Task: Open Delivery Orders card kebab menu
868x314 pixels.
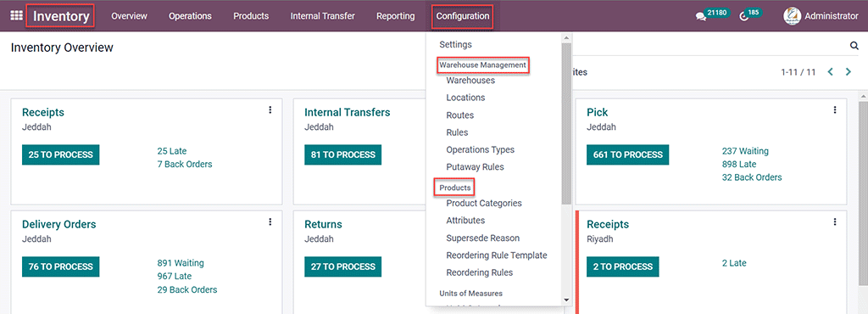Action: pos(270,222)
